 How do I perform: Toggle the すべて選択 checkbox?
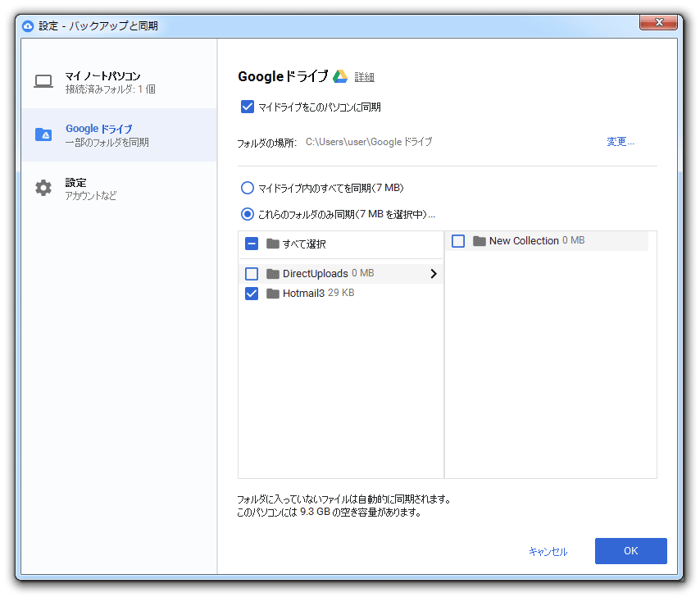pyautogui.click(x=252, y=244)
